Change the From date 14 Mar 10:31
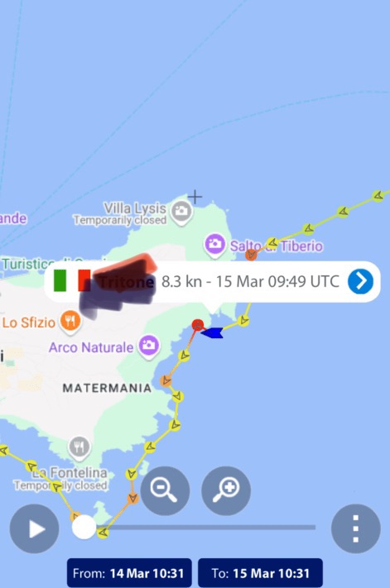 pyautogui.click(x=129, y=573)
